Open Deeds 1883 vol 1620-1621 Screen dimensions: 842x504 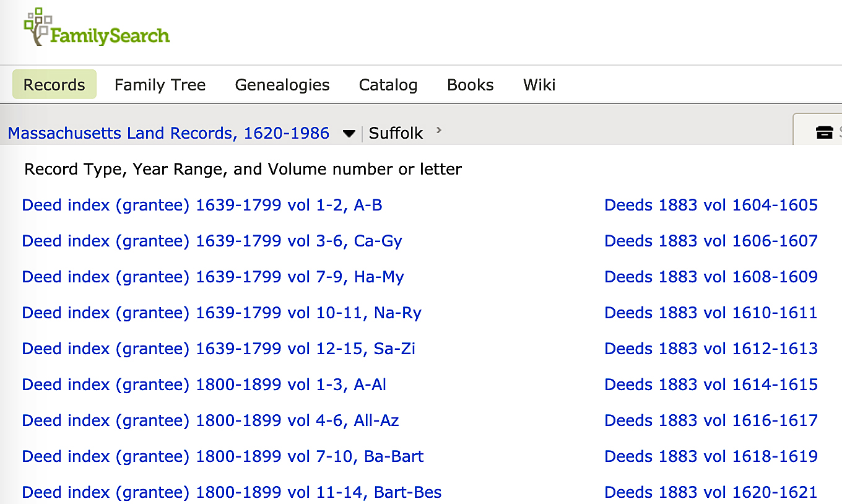click(710, 492)
